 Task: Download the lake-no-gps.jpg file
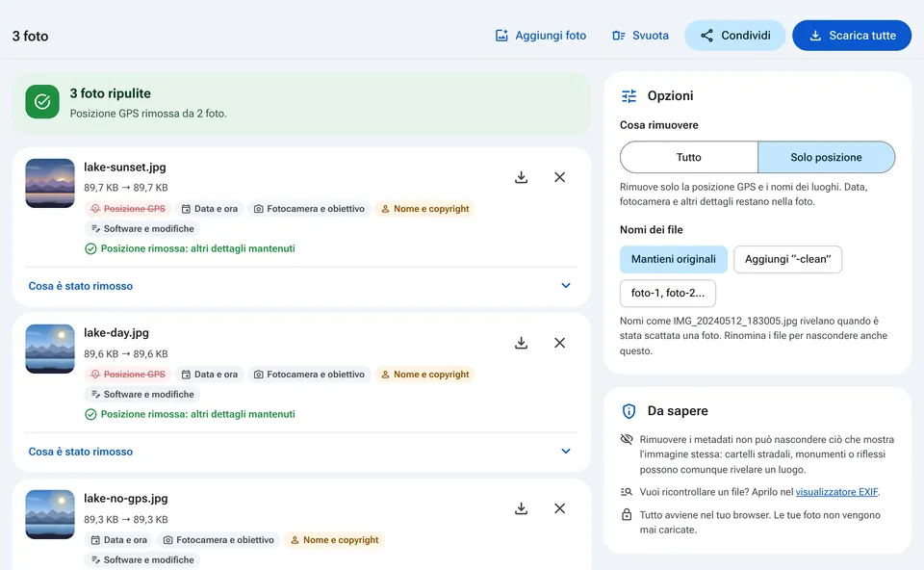pos(521,508)
